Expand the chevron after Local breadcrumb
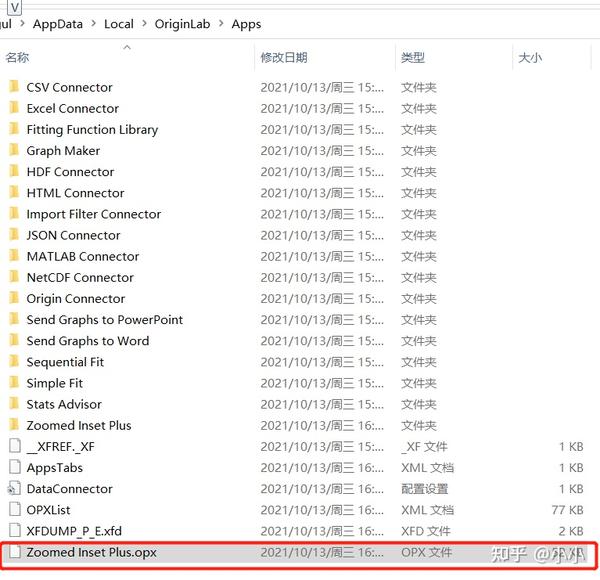 click(144, 24)
